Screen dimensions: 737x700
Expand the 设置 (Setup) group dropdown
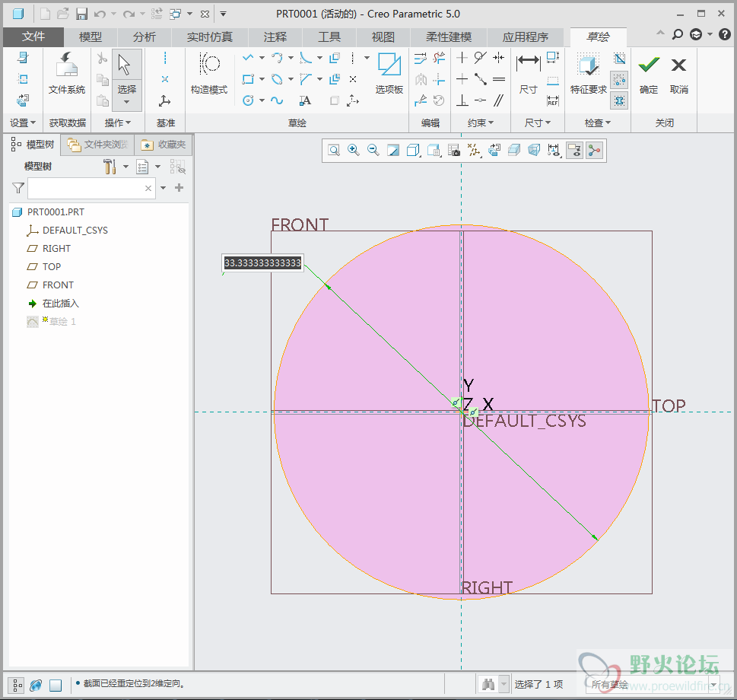23,123
